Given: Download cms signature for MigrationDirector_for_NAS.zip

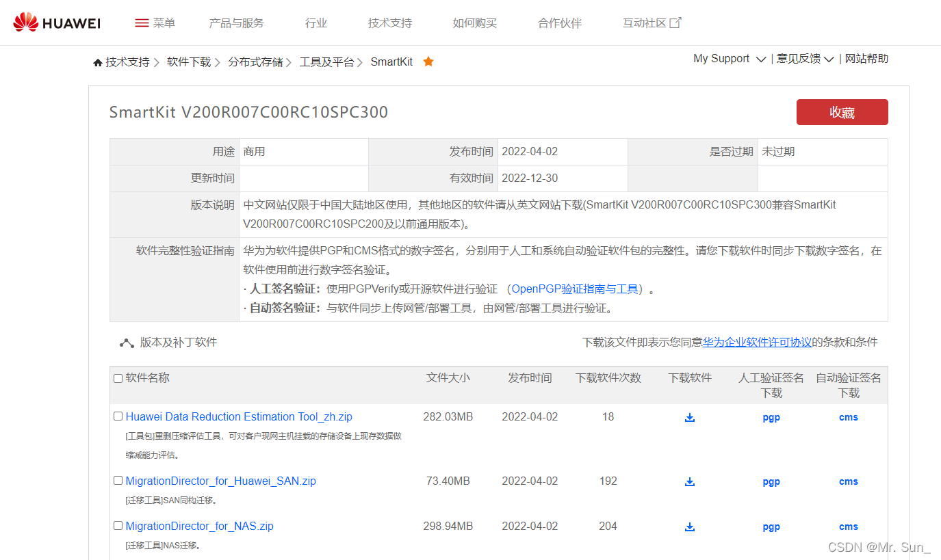Looking at the screenshot, I should pyautogui.click(x=849, y=526).
